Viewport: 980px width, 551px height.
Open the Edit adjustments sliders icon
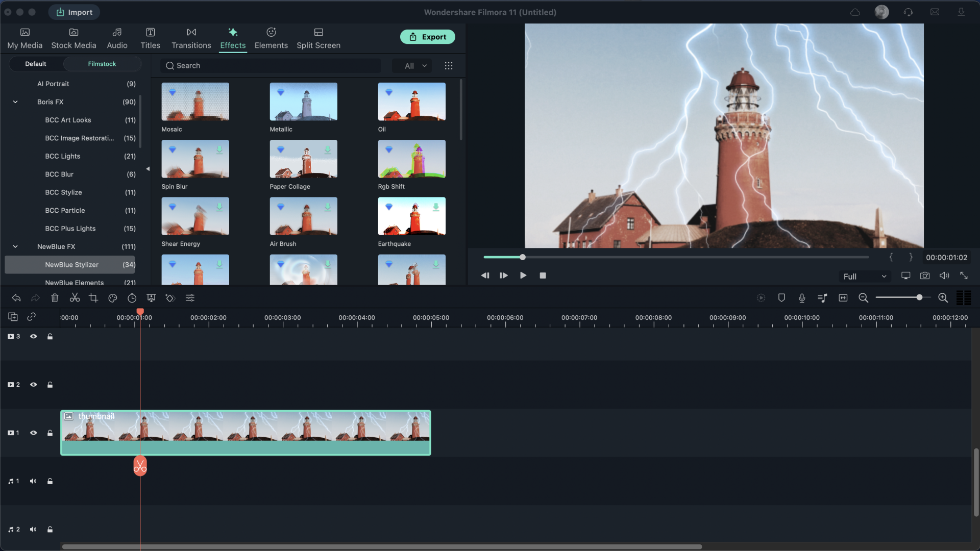coord(190,298)
